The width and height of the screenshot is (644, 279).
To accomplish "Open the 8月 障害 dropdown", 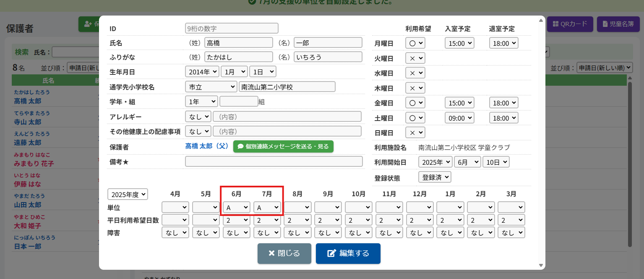I will (297, 232).
